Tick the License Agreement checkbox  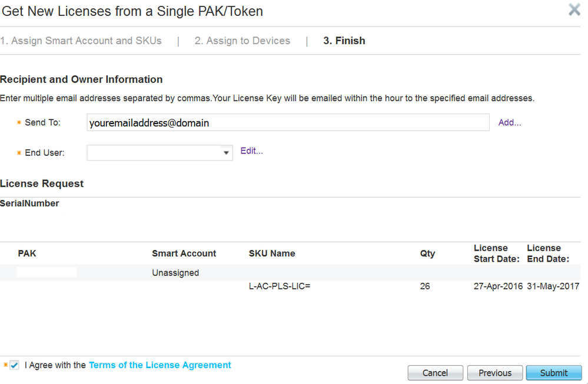tap(15, 365)
